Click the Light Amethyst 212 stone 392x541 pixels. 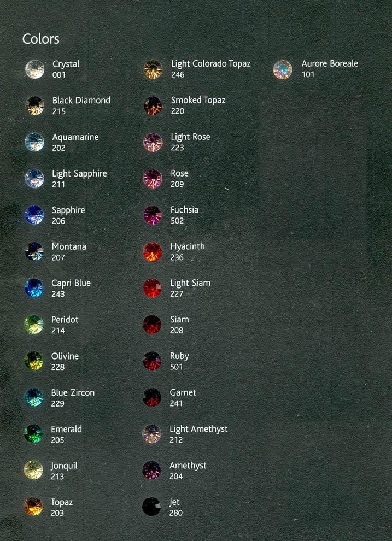tap(152, 434)
